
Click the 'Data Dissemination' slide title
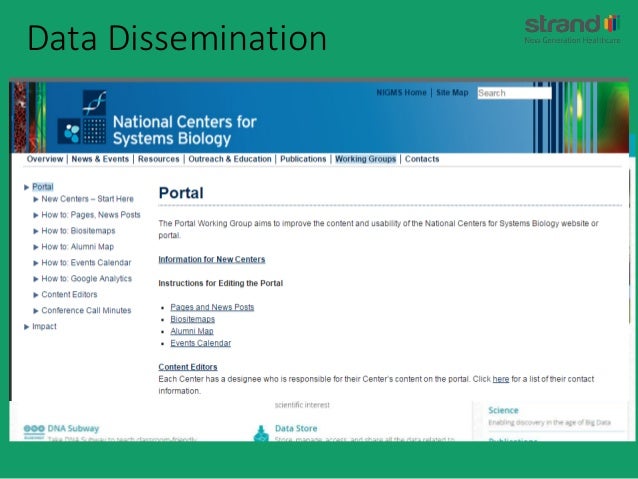(177, 38)
